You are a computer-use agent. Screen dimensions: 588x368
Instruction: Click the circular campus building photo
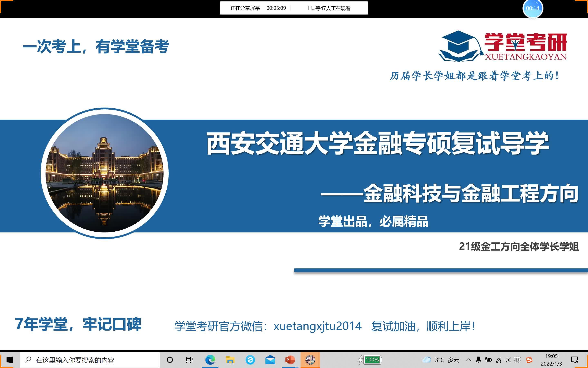coord(105,173)
